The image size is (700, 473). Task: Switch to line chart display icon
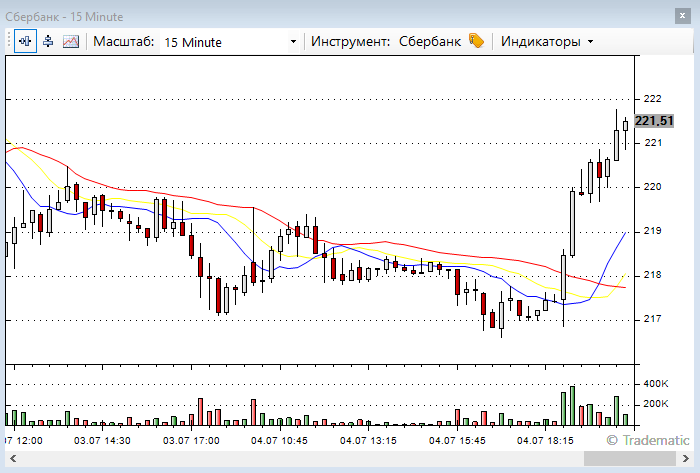coord(71,41)
